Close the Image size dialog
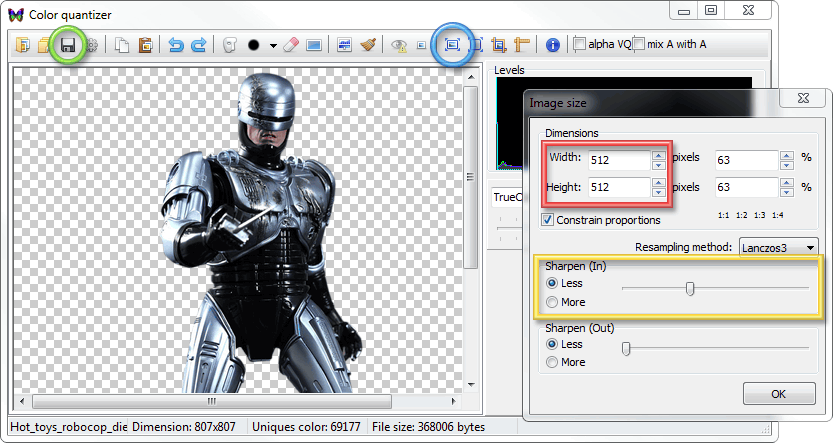The image size is (833, 443). (x=803, y=98)
